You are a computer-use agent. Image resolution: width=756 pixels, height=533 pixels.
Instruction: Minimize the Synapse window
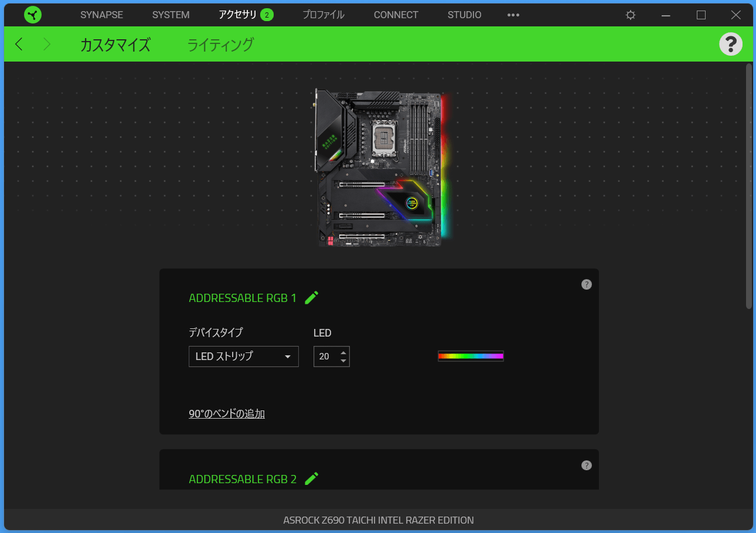coord(666,15)
